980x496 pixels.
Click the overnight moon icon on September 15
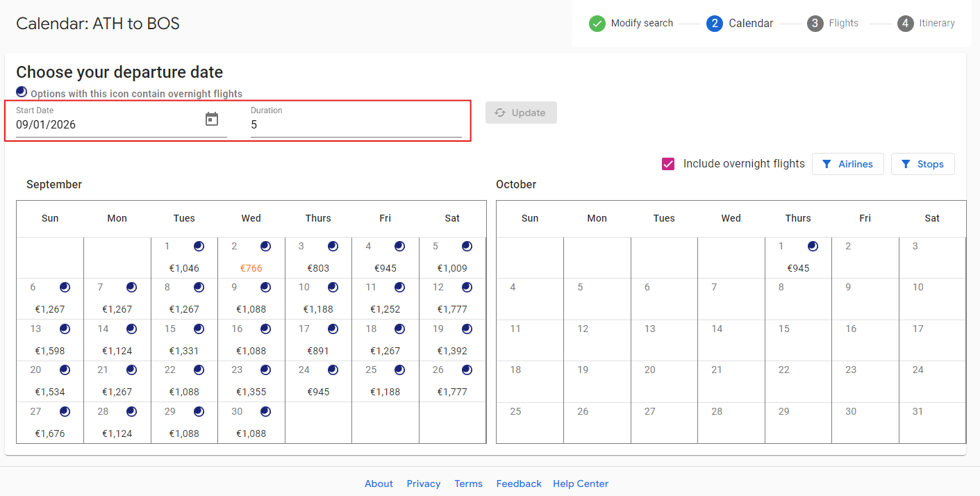tap(199, 329)
